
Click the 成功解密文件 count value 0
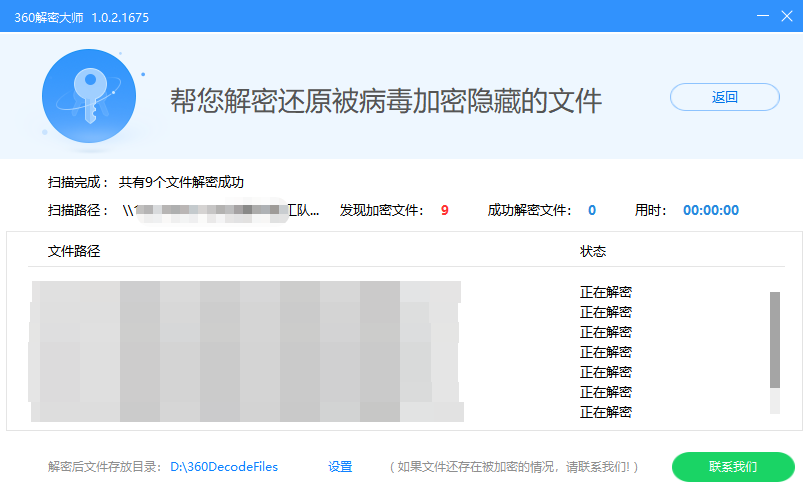point(592,211)
